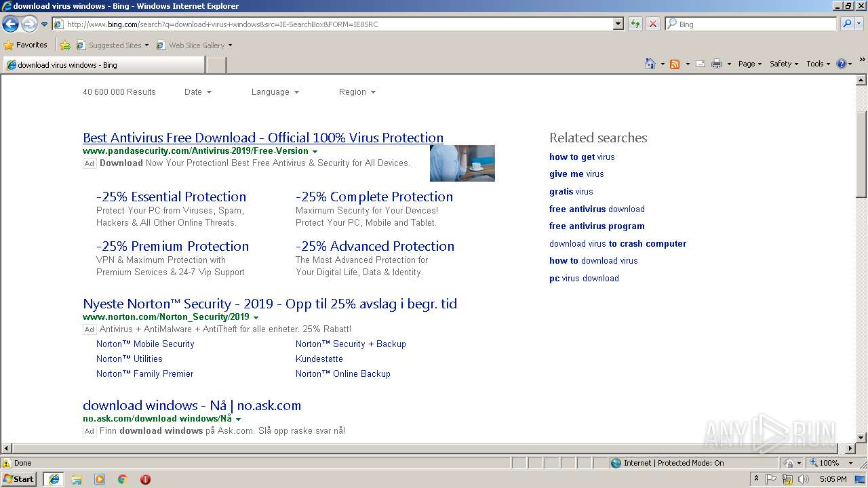This screenshot has height=488, width=868.
Task: Expand the Region filter dropdown
Action: point(357,92)
